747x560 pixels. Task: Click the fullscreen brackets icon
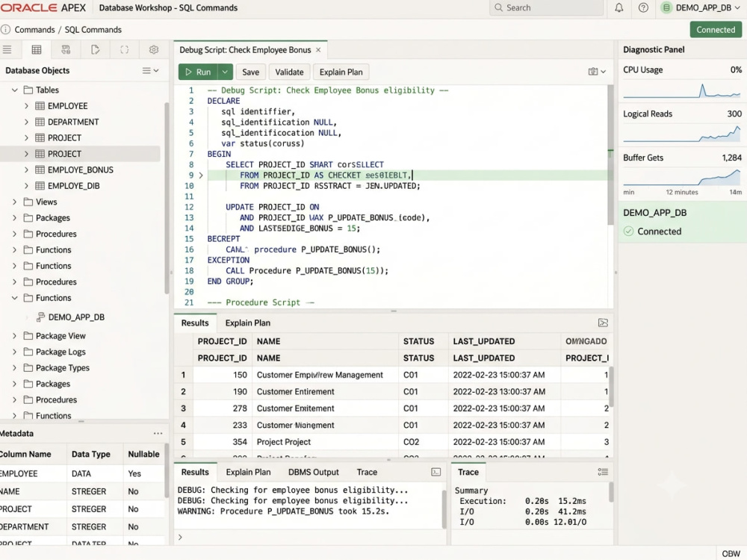tap(124, 49)
